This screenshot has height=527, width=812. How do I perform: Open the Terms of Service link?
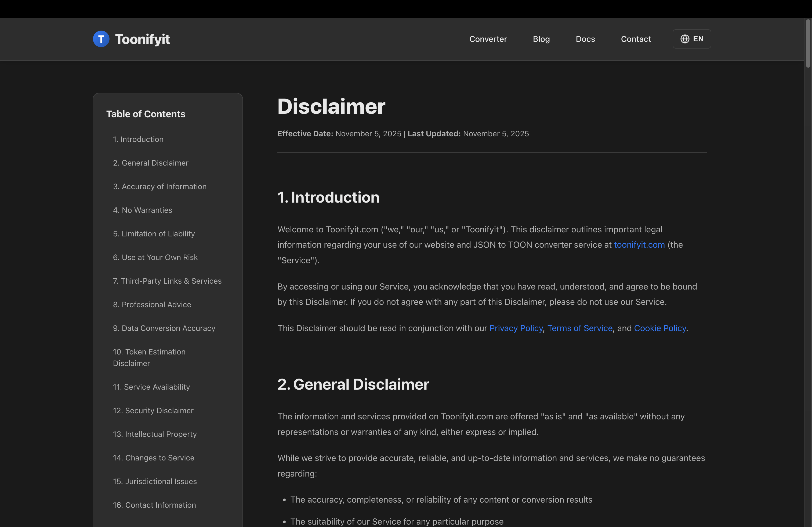(580, 328)
